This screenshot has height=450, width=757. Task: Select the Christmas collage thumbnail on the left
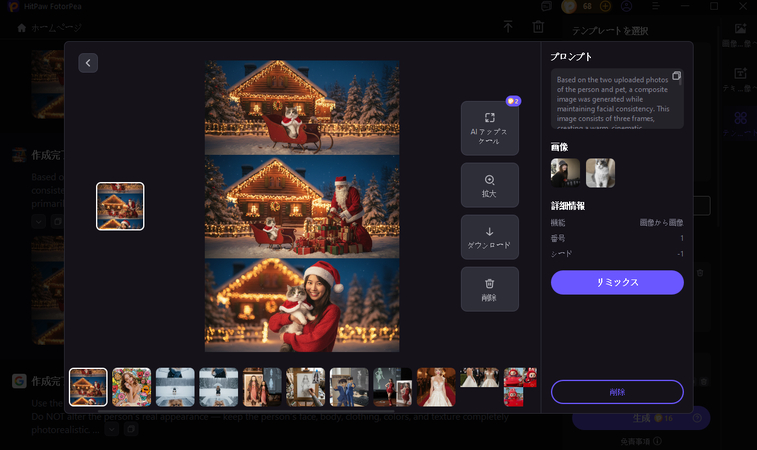(120, 206)
